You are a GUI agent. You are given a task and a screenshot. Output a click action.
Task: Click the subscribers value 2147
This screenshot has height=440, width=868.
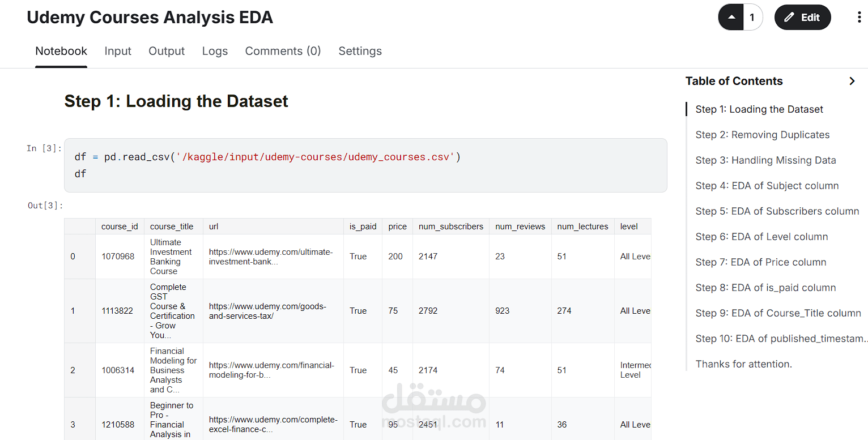pos(428,257)
